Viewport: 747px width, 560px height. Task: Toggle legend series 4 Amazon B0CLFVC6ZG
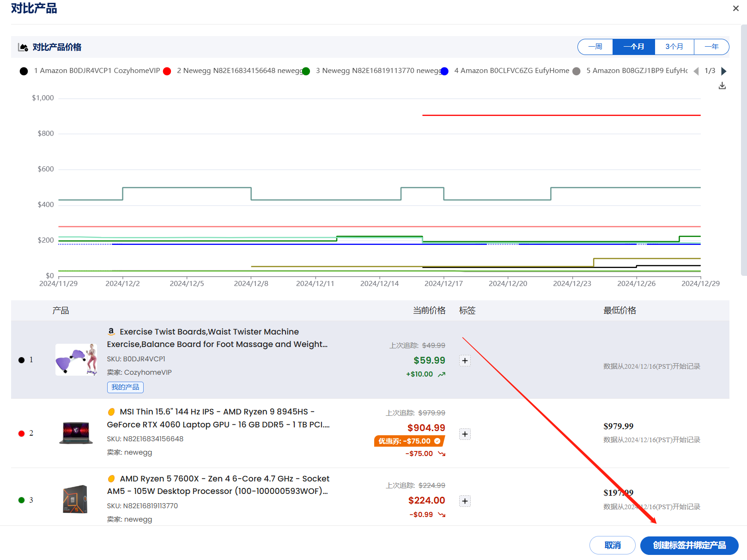[x=505, y=71]
